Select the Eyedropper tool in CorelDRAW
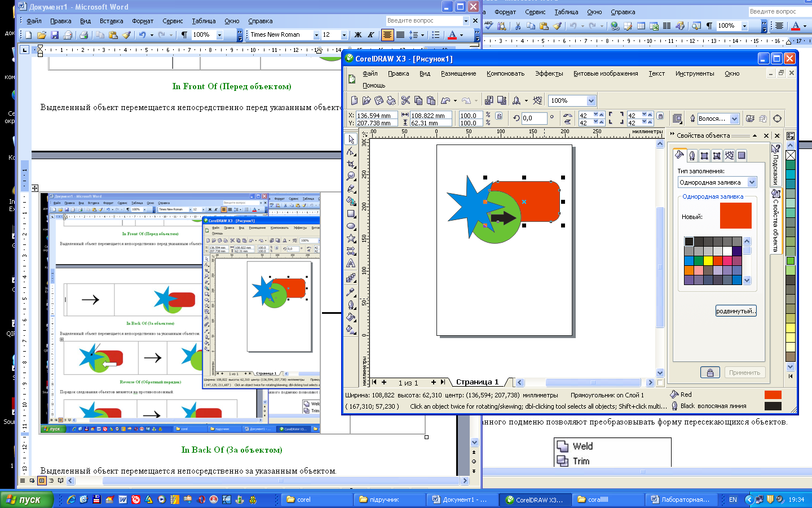812x508 pixels. pos(351,292)
